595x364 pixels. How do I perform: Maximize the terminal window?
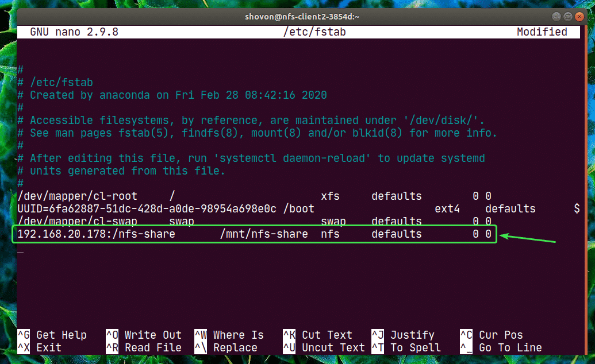(x=567, y=16)
